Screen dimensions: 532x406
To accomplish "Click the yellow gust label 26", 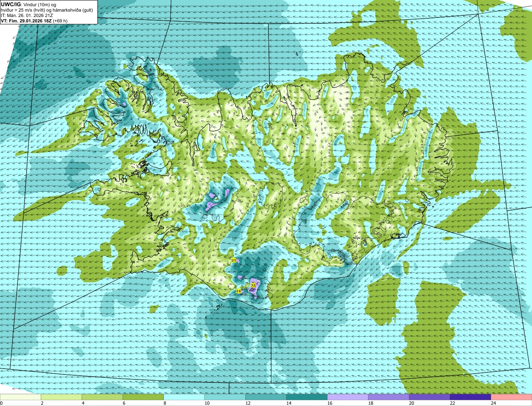I will pos(238,291).
